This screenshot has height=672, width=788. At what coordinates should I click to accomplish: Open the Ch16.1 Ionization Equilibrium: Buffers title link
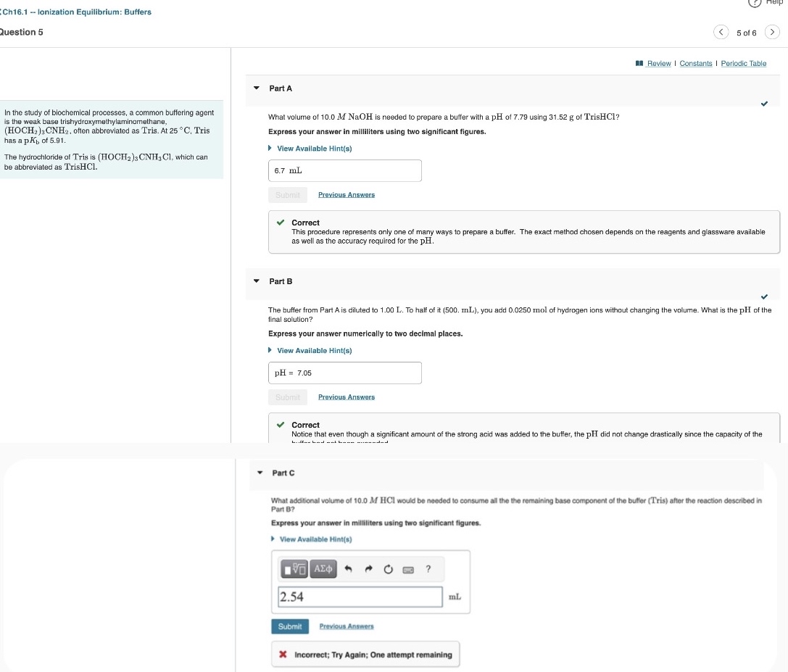[x=76, y=12]
